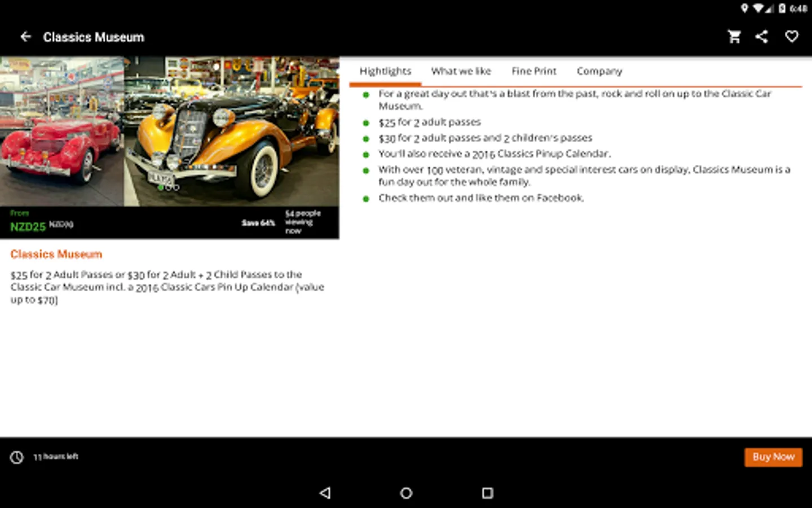Open Android recent apps button
The image size is (812, 508).
pyautogui.click(x=488, y=493)
